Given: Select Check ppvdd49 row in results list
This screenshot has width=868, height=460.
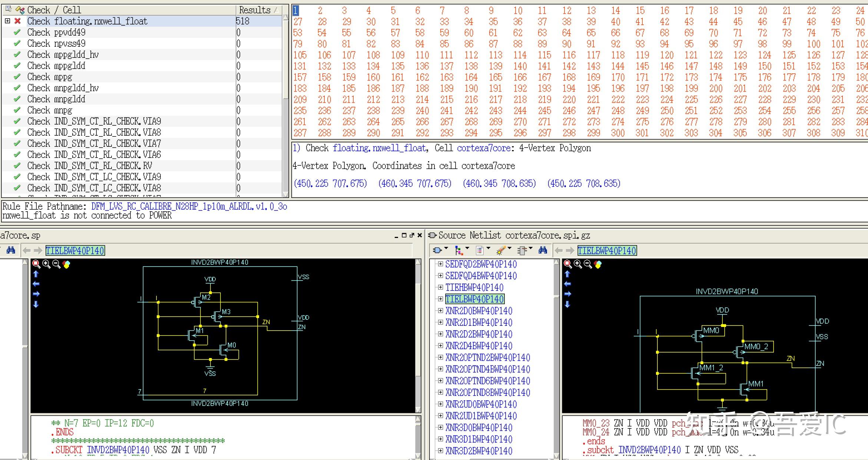Looking at the screenshot, I should point(56,32).
